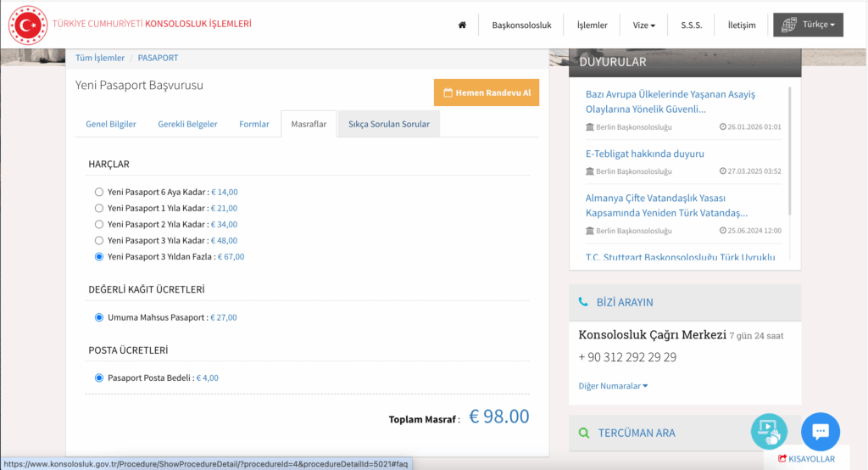Expand the Vize dropdown menu
868x470 pixels.
(x=644, y=25)
